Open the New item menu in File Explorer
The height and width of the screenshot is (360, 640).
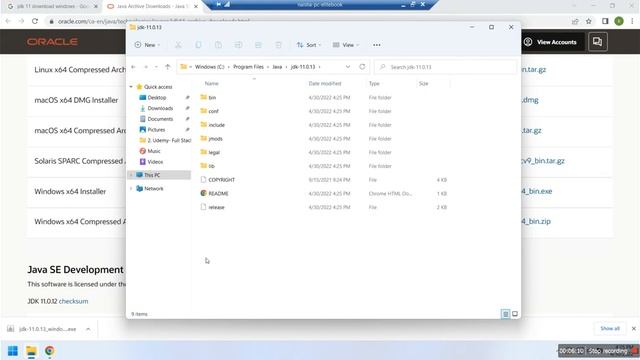pos(147,45)
